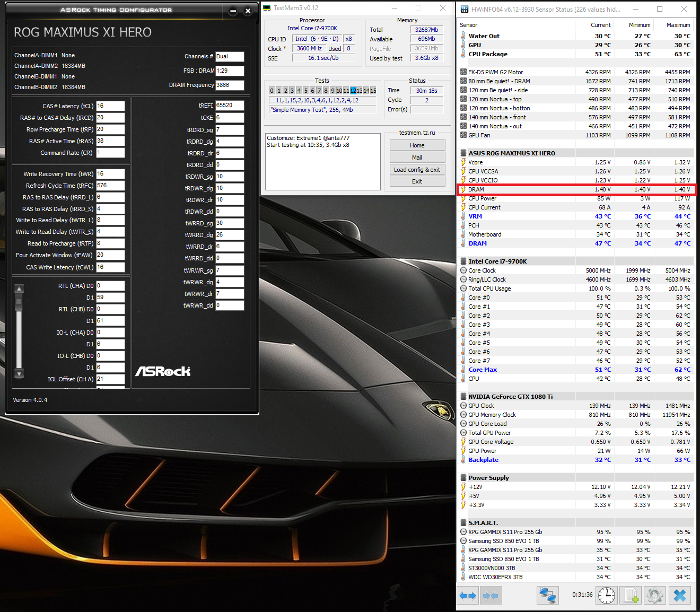This screenshot has height=612, width=700.
Task: Select the GPU Memory Clock row
Action: (x=576, y=415)
